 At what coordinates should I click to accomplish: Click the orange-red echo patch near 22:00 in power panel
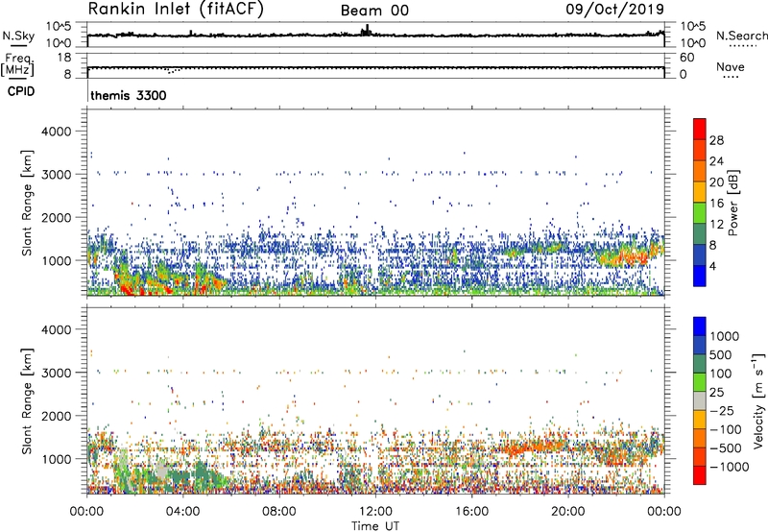pos(623,257)
